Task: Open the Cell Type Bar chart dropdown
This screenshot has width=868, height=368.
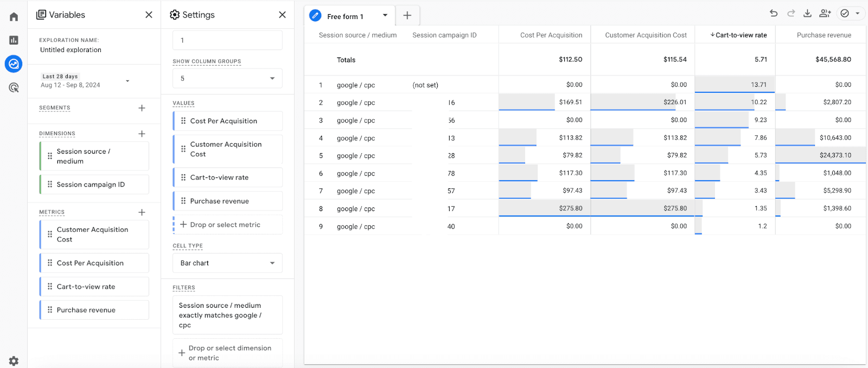Action: coord(227,263)
